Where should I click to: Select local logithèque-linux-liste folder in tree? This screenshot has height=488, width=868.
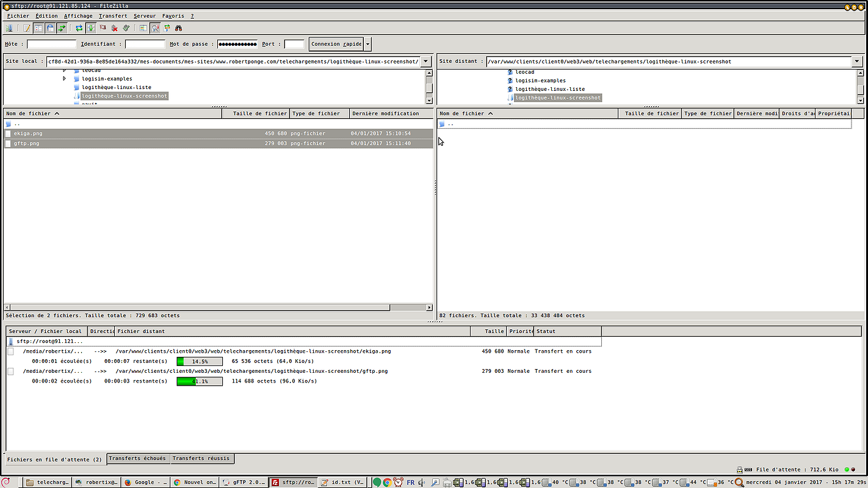pyautogui.click(x=117, y=87)
